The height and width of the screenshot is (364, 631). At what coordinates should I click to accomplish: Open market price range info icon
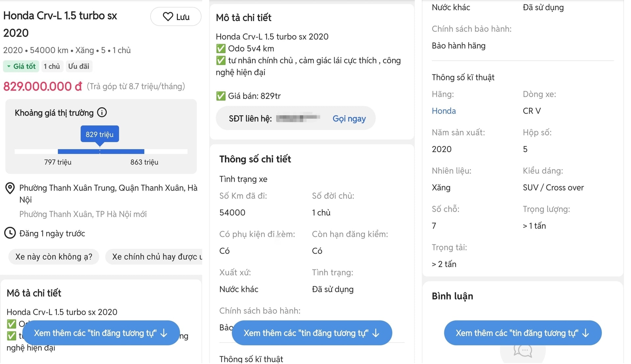pos(102,113)
